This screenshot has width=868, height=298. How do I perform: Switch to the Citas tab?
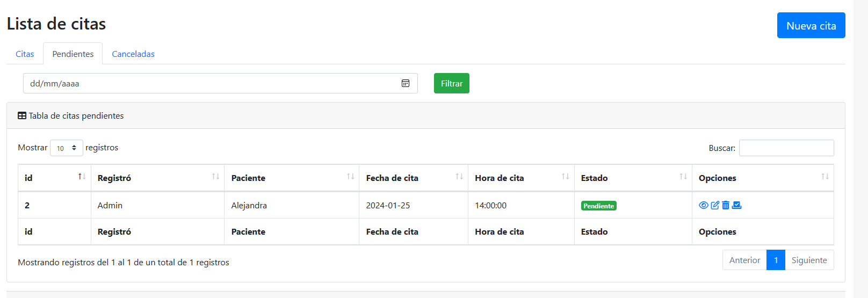25,54
